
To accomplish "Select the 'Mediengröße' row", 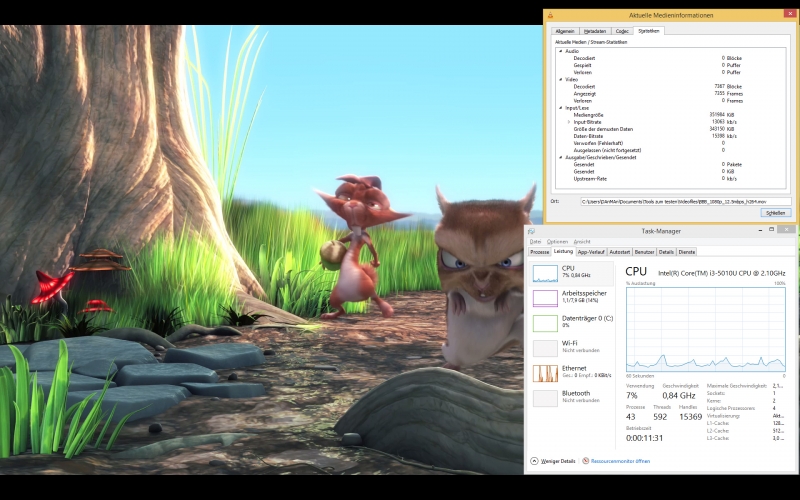I will click(672, 115).
